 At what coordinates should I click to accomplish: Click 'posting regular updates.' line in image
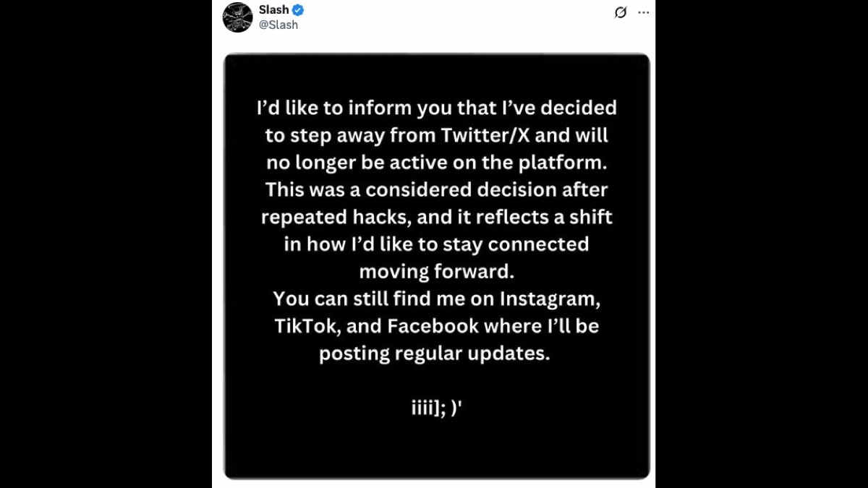[435, 354]
